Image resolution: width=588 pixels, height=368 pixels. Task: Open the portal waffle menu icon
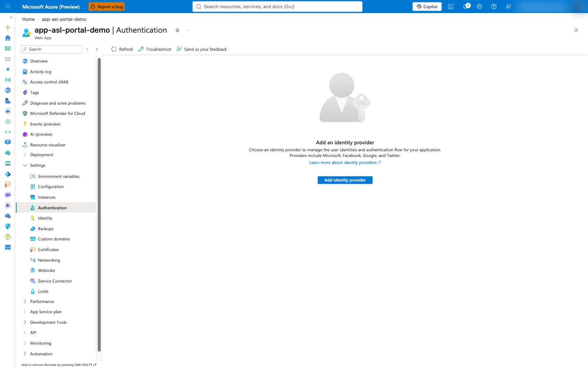(8, 7)
